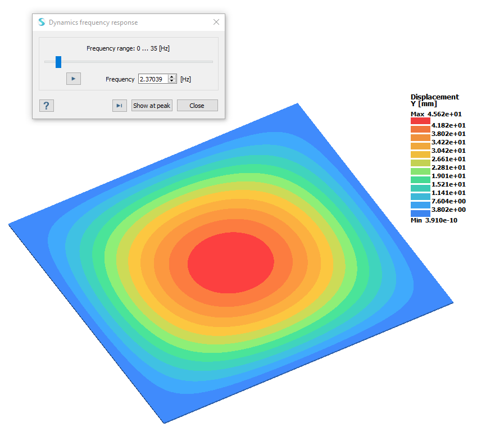Click the yellow legend swatch beside 3.042e+01
Viewport: 504px width, 436px height.
coord(420,155)
